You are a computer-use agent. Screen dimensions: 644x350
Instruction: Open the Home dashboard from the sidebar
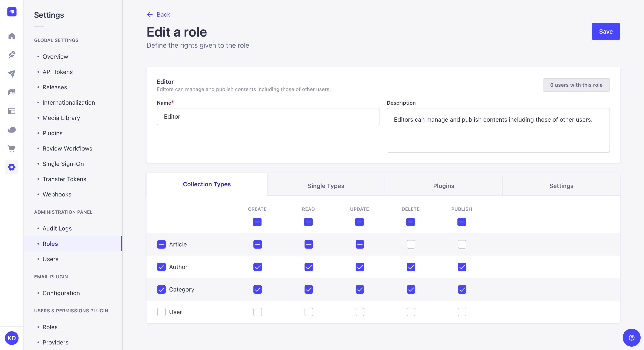tap(11, 36)
